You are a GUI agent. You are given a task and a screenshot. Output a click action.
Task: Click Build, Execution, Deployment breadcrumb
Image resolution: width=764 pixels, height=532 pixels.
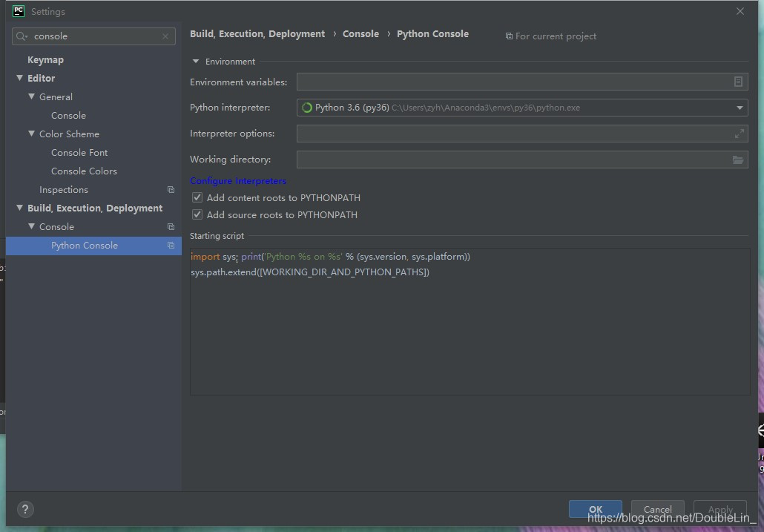pyautogui.click(x=257, y=33)
